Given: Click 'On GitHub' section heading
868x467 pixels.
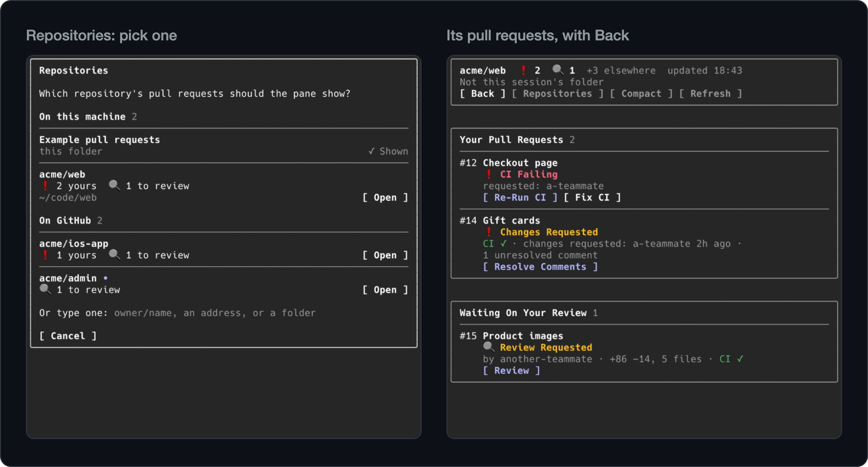Looking at the screenshot, I should coord(65,221).
